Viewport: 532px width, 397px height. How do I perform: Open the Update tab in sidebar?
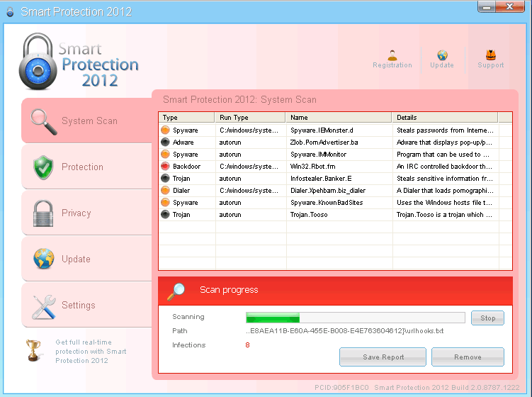(x=76, y=259)
